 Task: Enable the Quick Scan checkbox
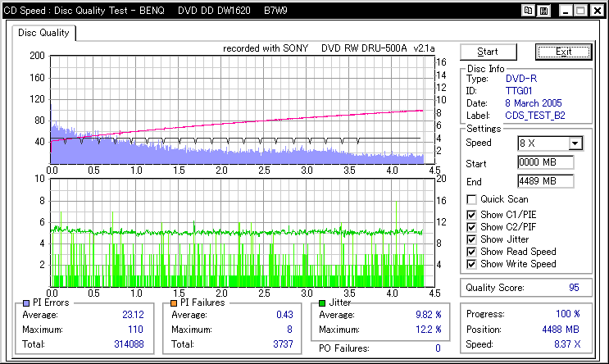click(x=471, y=199)
